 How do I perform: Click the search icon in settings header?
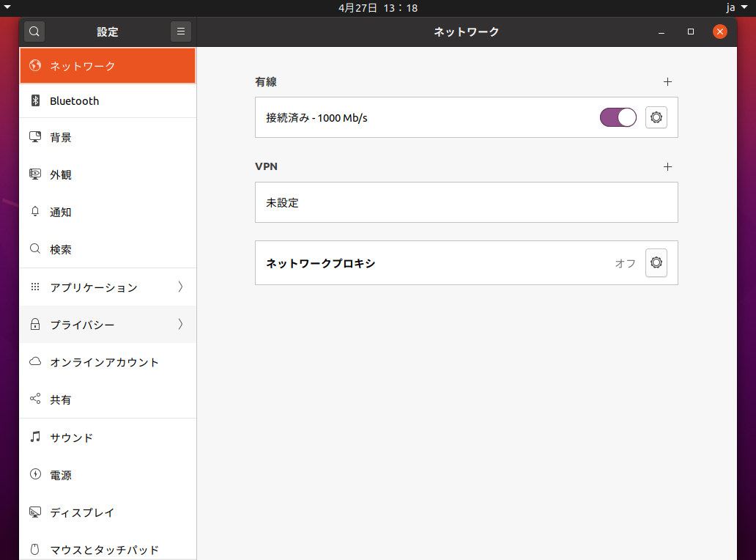(x=34, y=32)
